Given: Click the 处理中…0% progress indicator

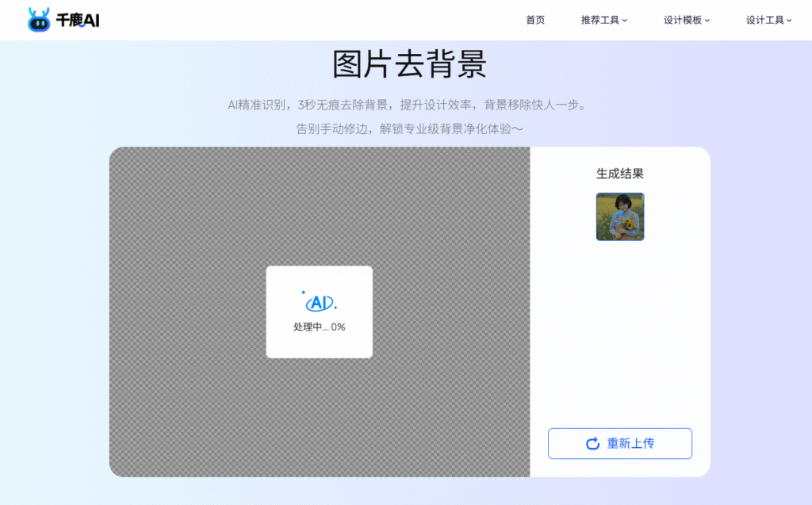Looking at the screenshot, I should [x=320, y=326].
